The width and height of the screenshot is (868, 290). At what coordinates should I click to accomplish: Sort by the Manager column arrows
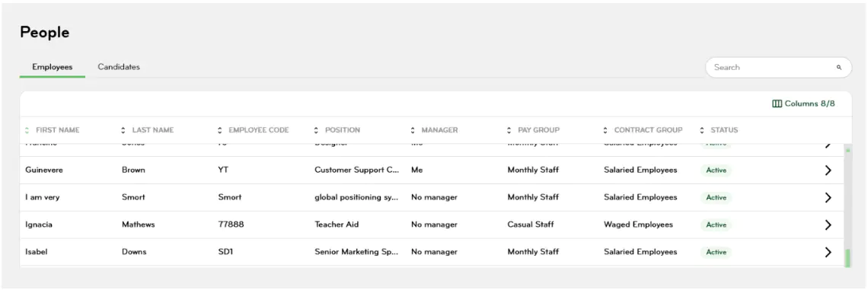pos(413,130)
